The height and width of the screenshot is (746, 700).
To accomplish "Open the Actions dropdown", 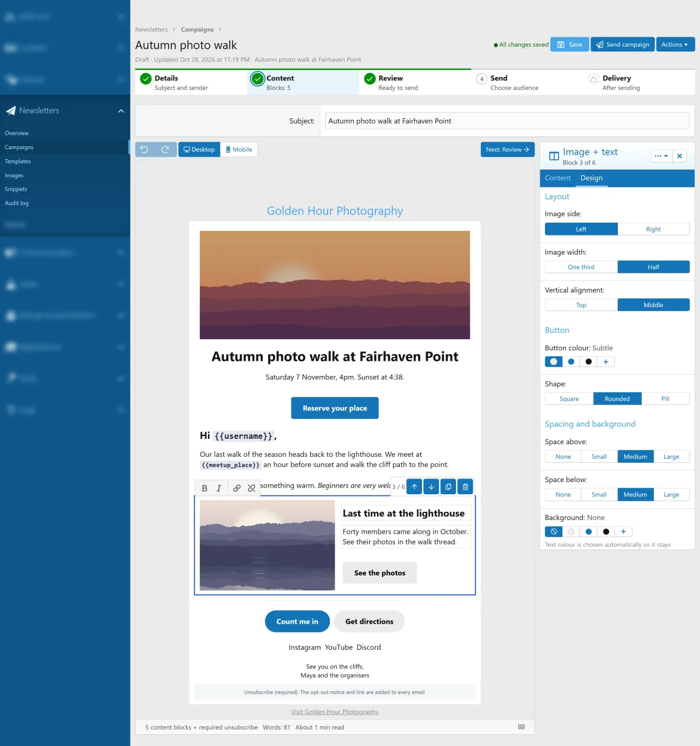I will pos(676,44).
